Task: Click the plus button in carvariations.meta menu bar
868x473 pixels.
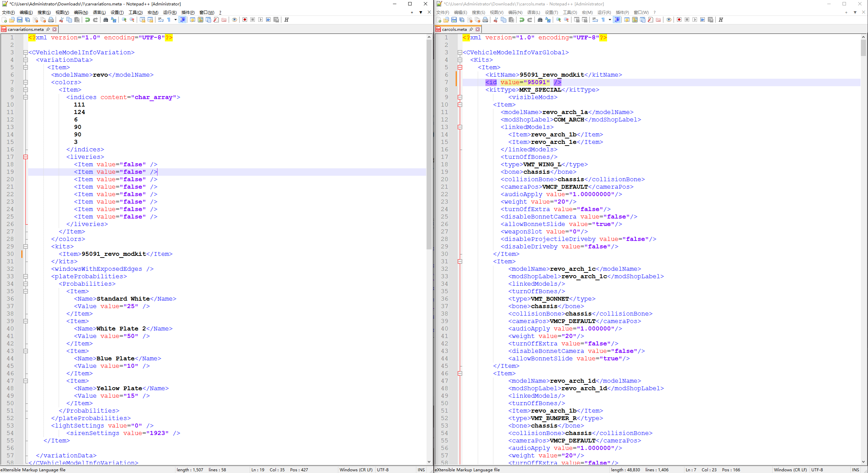Action: (x=412, y=13)
